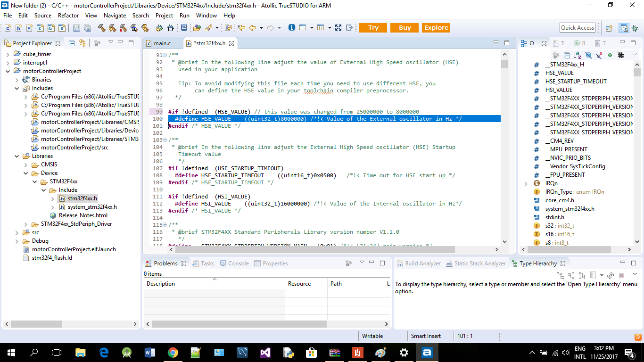Click the fullscreen expand arrows icon
644x362 pixels.
[338, 28]
